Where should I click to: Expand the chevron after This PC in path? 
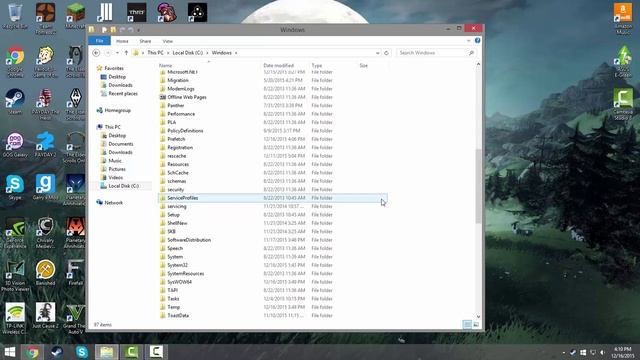tap(168, 53)
